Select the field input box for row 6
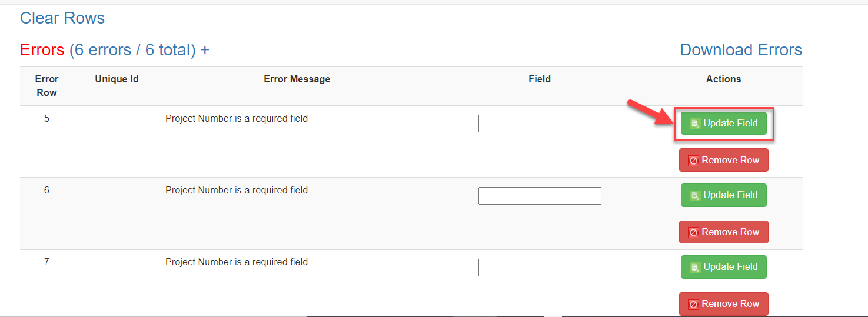 (x=540, y=196)
